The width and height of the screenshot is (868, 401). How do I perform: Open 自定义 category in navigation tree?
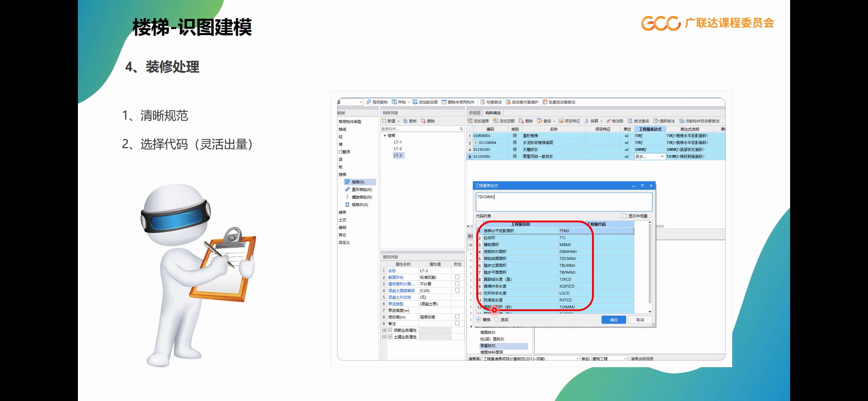(x=344, y=243)
